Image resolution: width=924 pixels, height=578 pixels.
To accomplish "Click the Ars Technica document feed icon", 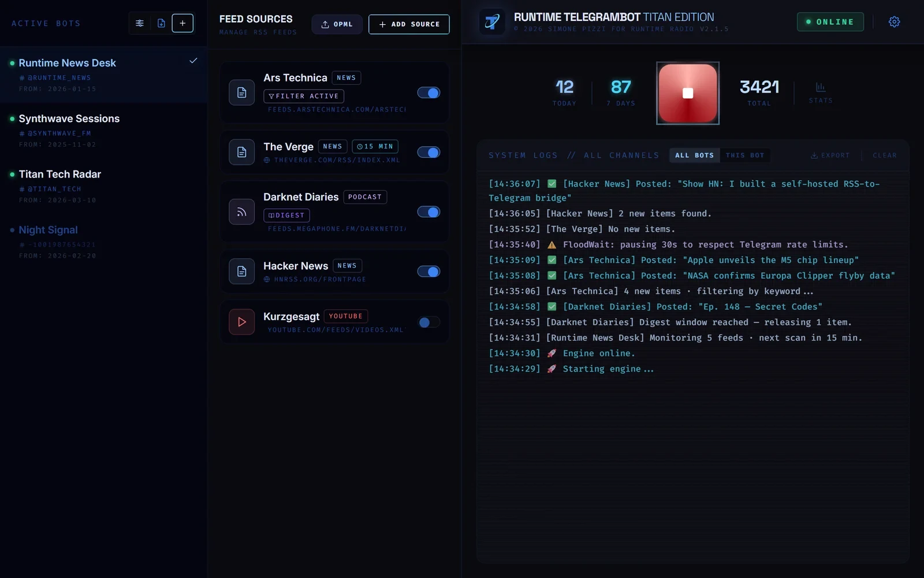I will click(242, 92).
